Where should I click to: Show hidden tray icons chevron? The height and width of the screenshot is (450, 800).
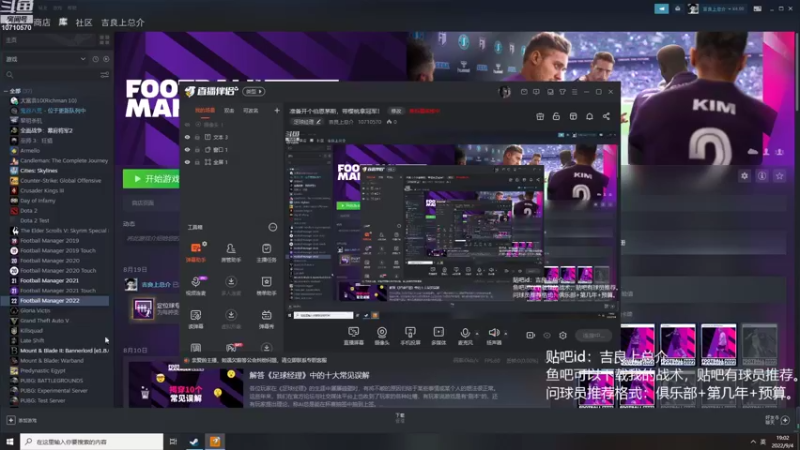tap(753, 442)
